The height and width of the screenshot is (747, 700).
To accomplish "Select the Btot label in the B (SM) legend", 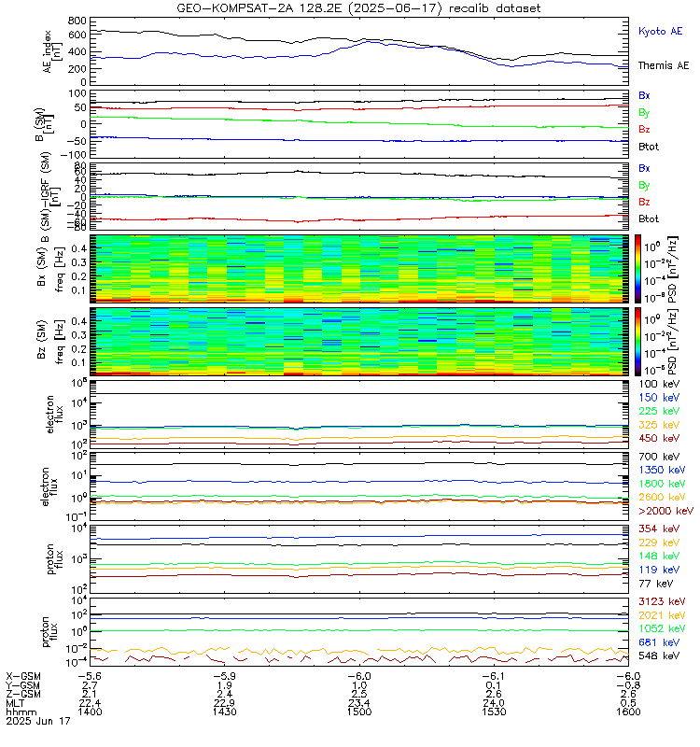I will click(x=649, y=147).
